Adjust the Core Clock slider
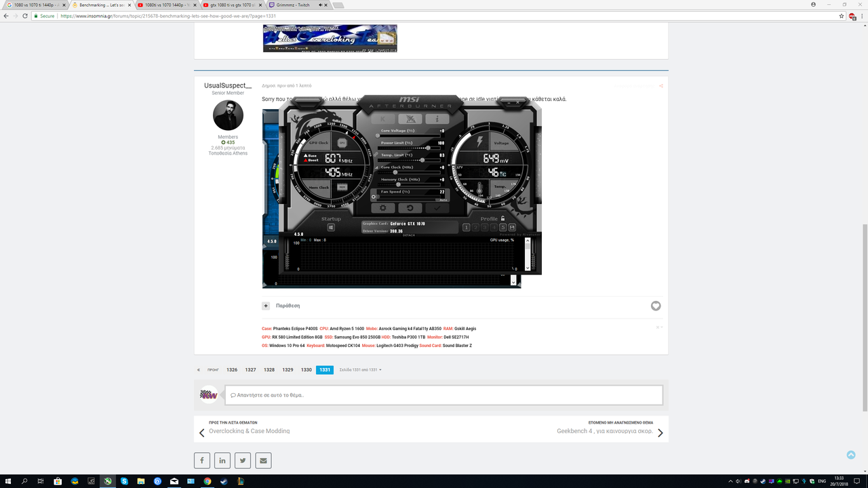 point(409,172)
